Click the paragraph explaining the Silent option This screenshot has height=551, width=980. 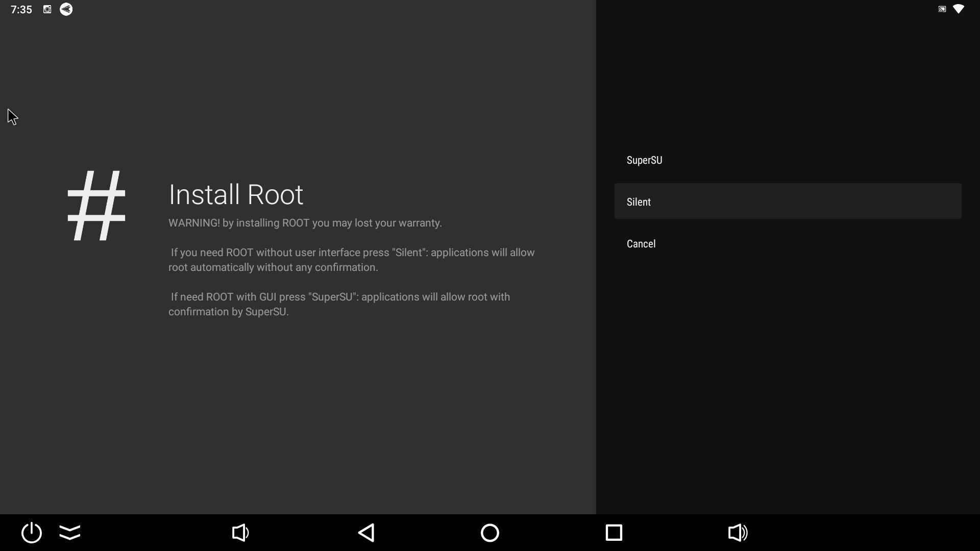click(351, 260)
